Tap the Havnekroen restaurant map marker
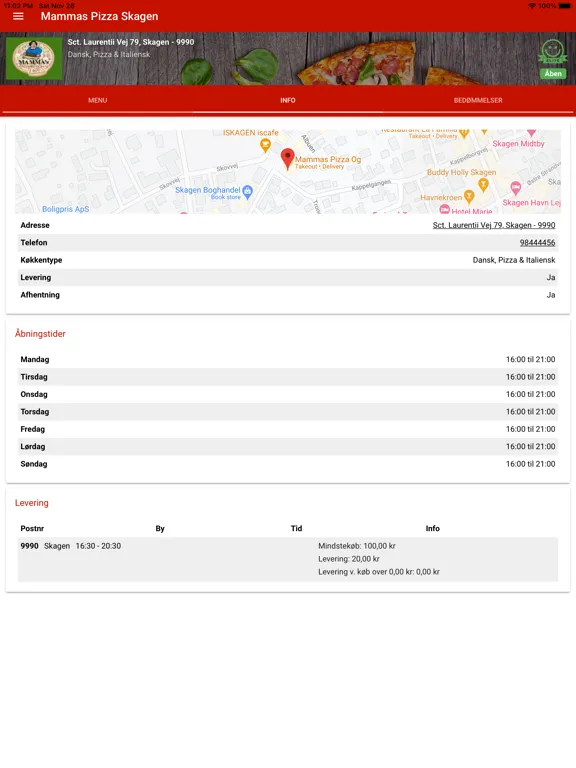 click(469, 196)
